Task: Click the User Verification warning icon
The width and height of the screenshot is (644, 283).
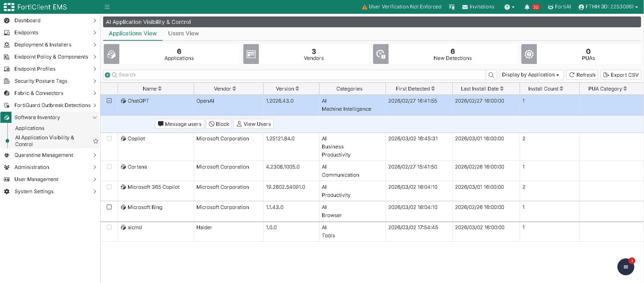Action: 365,7
